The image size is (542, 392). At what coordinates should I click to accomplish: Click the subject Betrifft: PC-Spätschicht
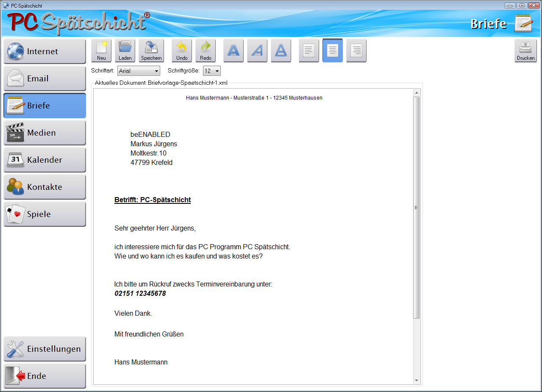coord(153,200)
